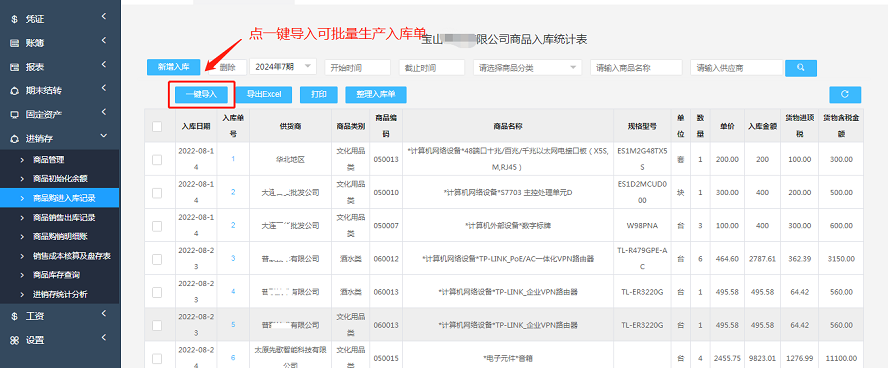This screenshot has height=368, width=888.
Task: Click the 删除 button
Action: coord(227,67)
